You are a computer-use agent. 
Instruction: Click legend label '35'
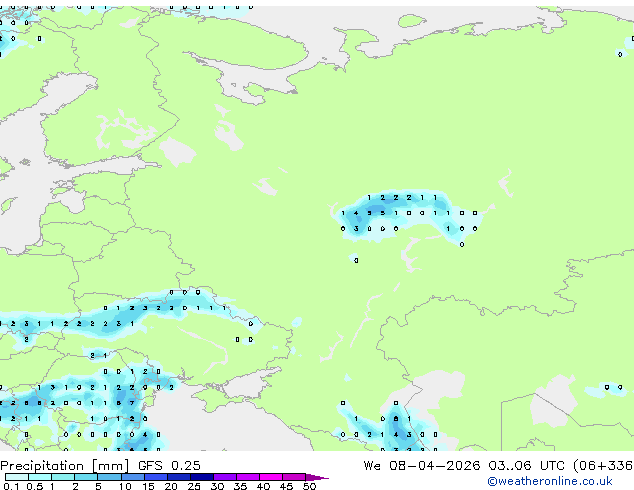pyautogui.click(x=240, y=486)
